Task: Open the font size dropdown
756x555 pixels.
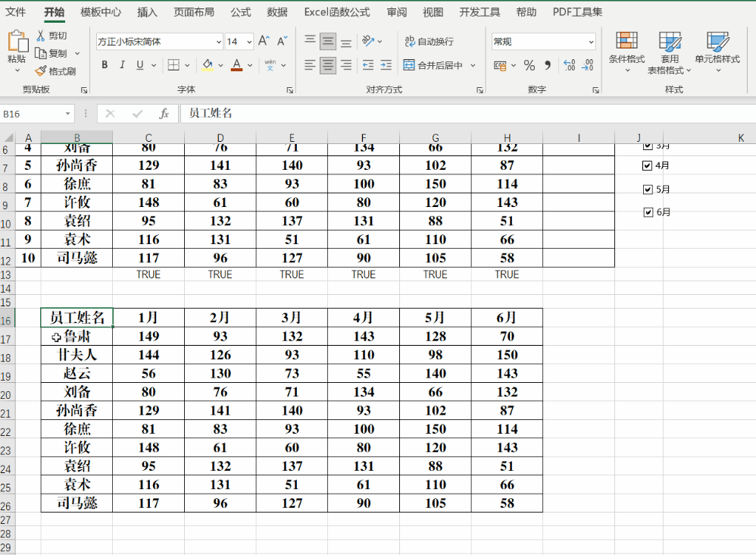Action: (249, 42)
